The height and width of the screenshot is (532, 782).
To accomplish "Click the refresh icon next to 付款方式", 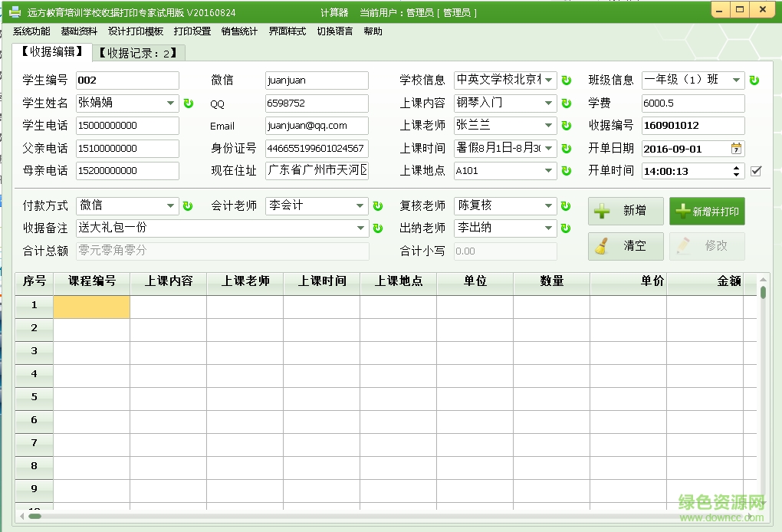I will [189, 205].
